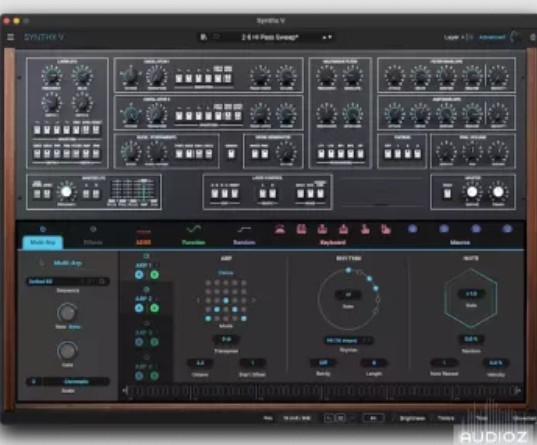The image size is (537, 445).
Task: Click the fourth pink Keyboard modulation icon
Action: coord(343,229)
